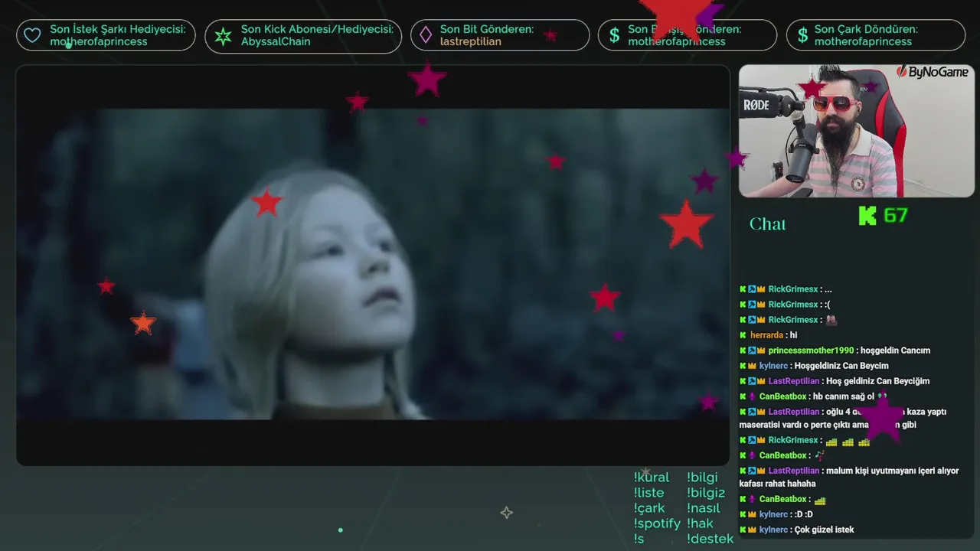Select the !hak command text

pos(700,523)
